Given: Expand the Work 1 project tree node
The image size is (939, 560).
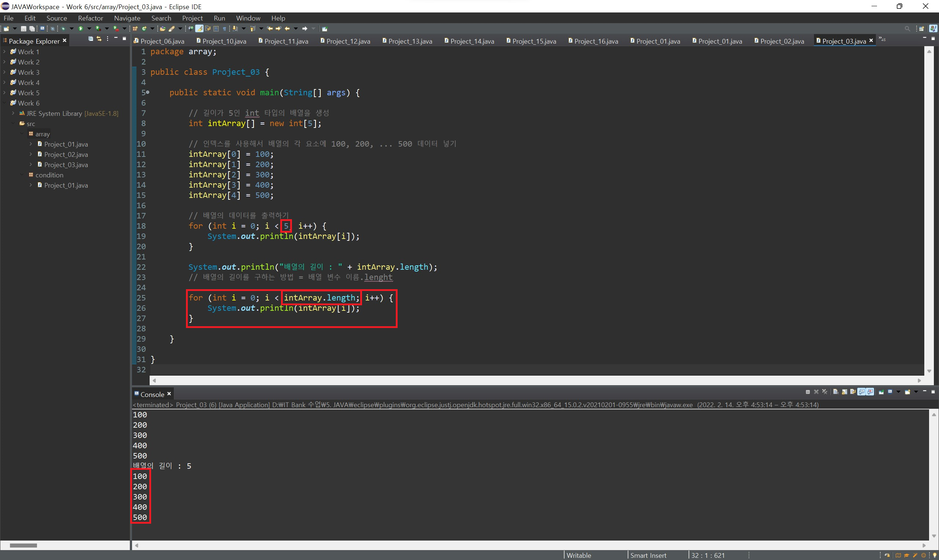Looking at the screenshot, I should [4, 52].
